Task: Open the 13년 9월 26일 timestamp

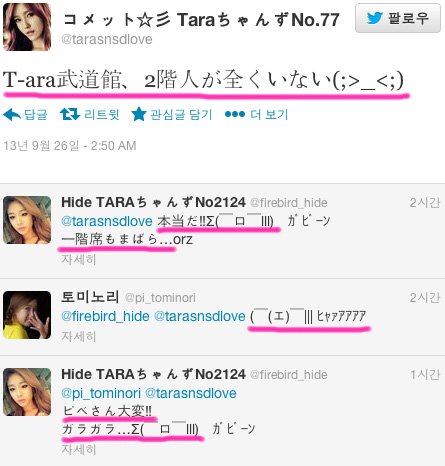Action: 70,146
